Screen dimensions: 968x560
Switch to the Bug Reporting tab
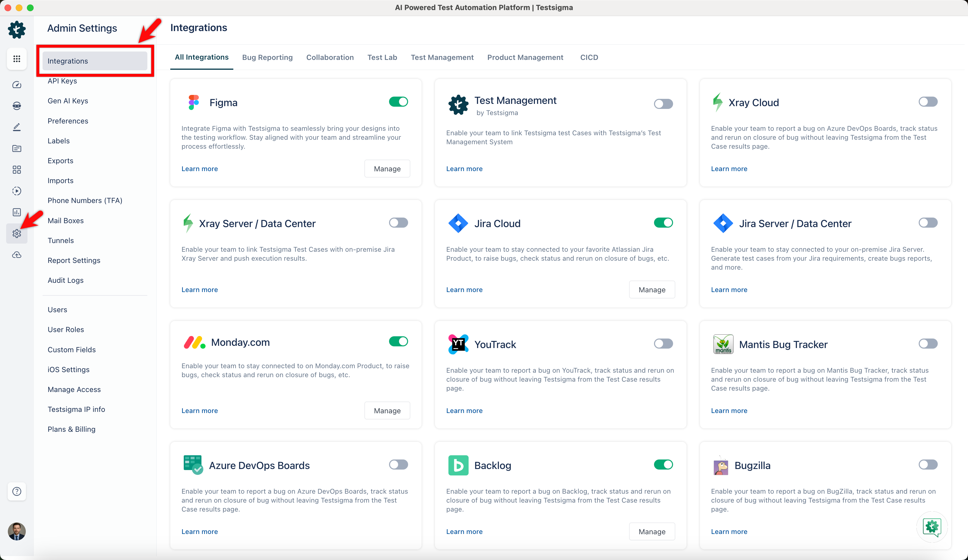click(x=267, y=57)
